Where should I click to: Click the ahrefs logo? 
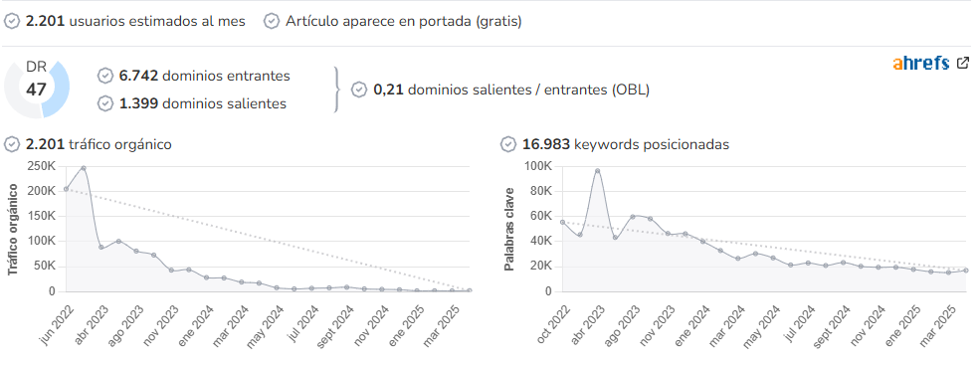(x=921, y=63)
